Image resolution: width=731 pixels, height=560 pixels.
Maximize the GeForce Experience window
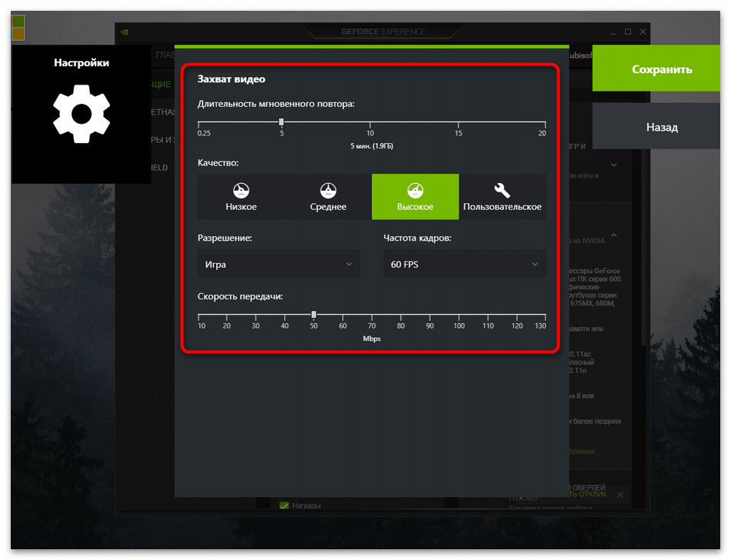[628, 32]
